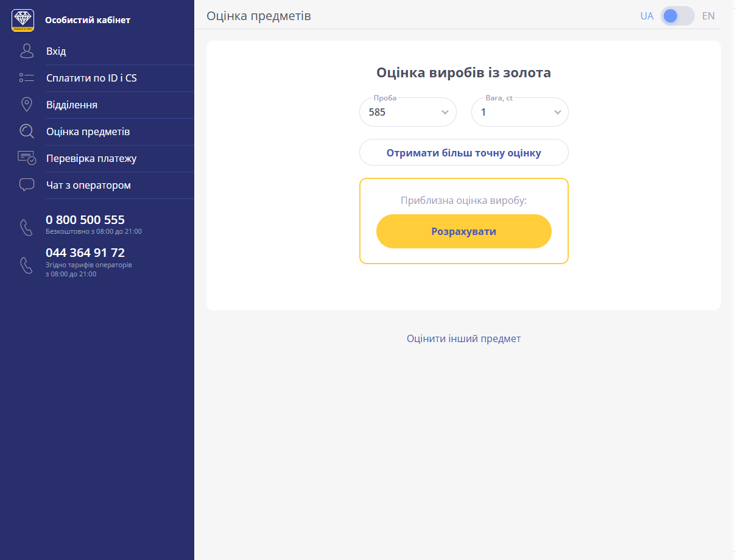
Task: Click the magnifier icon for Оцінка предметів
Action: 27,131
